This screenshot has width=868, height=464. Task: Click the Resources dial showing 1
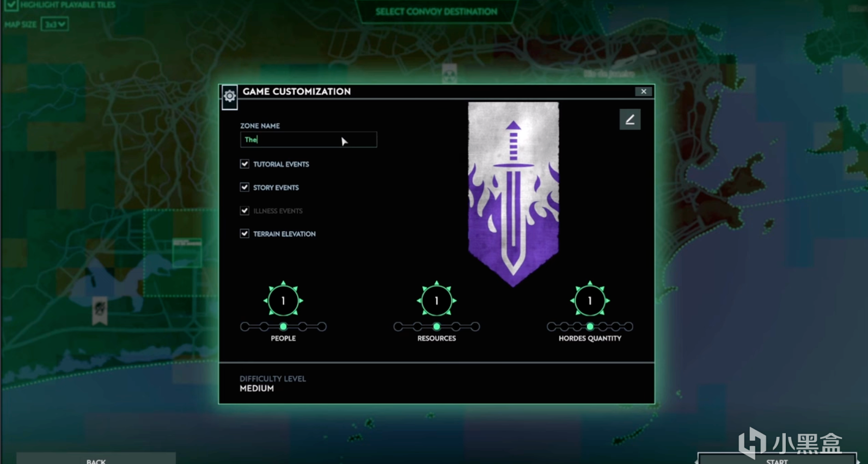[436, 300]
